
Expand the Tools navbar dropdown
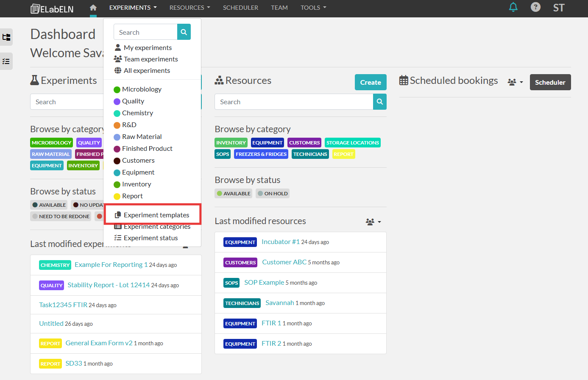(313, 8)
